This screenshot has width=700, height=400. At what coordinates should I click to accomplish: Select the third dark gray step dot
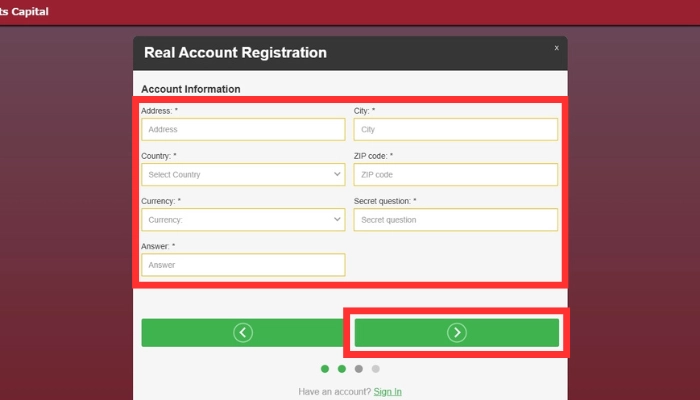[x=359, y=369]
